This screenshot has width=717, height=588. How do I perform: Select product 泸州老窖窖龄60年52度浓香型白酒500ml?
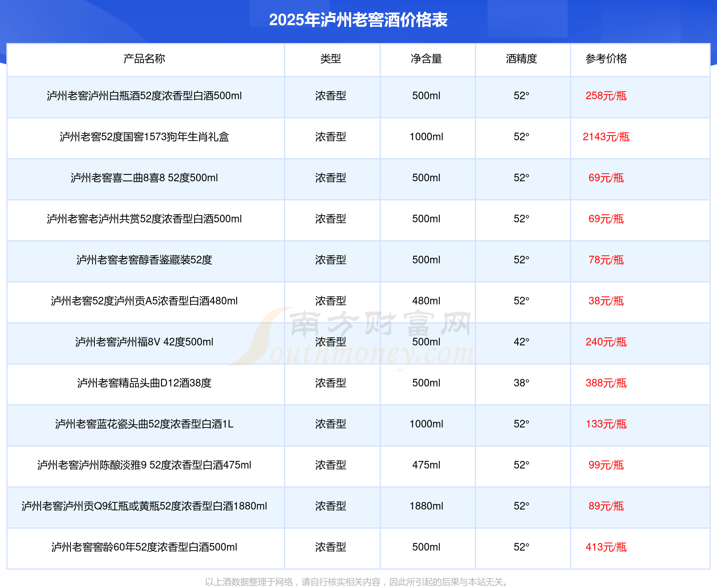tap(144, 547)
